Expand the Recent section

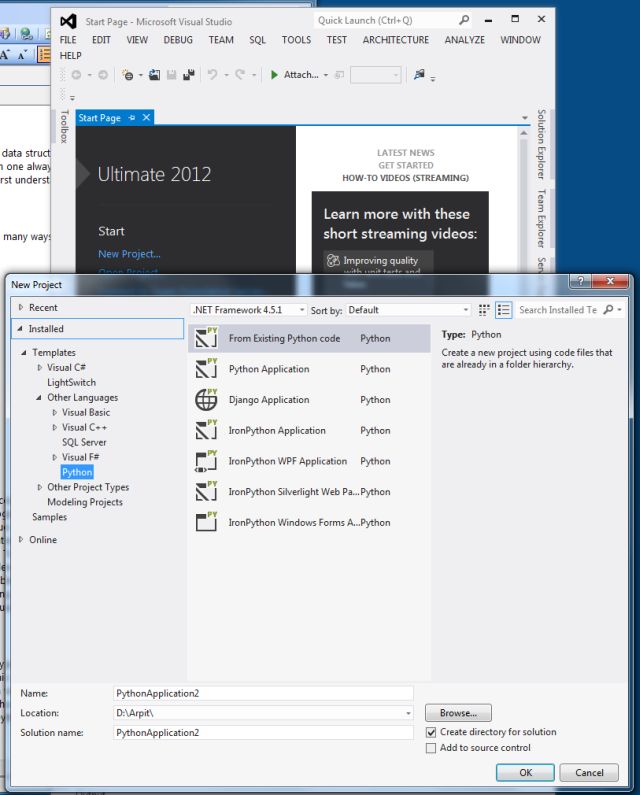pyautogui.click(x=21, y=307)
